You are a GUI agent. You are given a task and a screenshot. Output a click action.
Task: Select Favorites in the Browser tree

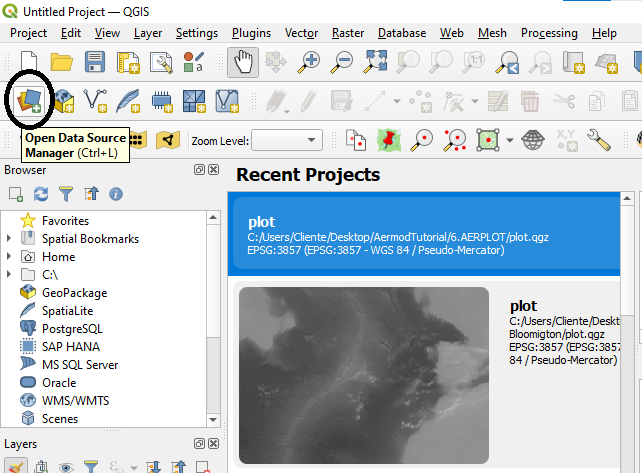coord(66,221)
